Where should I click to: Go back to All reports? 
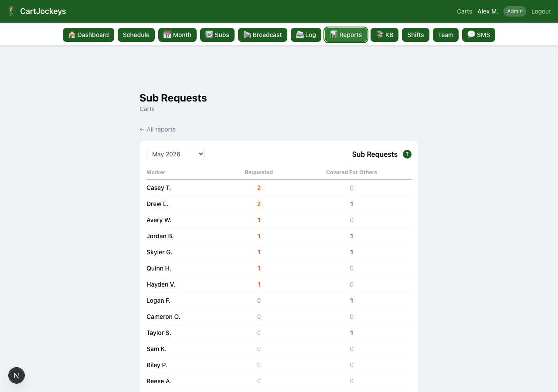click(x=157, y=129)
